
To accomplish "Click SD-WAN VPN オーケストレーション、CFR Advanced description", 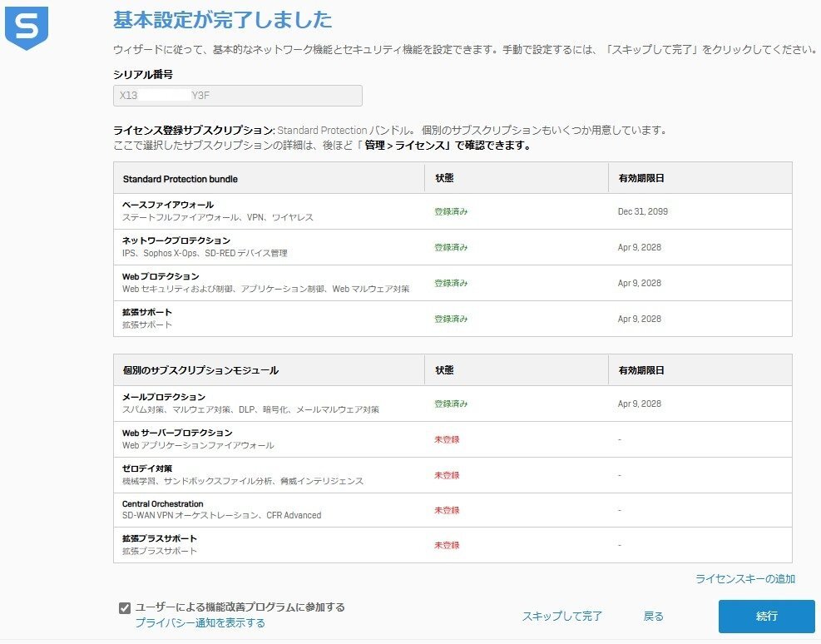I will pos(221,516).
